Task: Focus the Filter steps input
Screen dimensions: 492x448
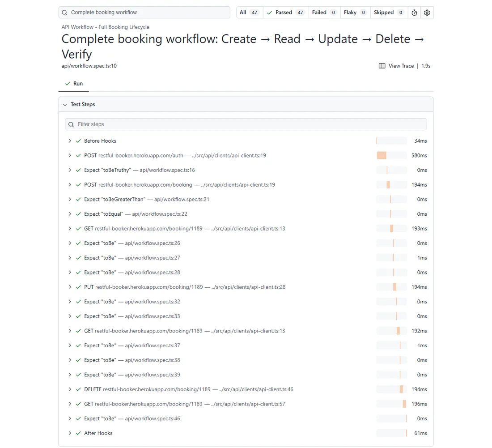Action: pyautogui.click(x=246, y=124)
